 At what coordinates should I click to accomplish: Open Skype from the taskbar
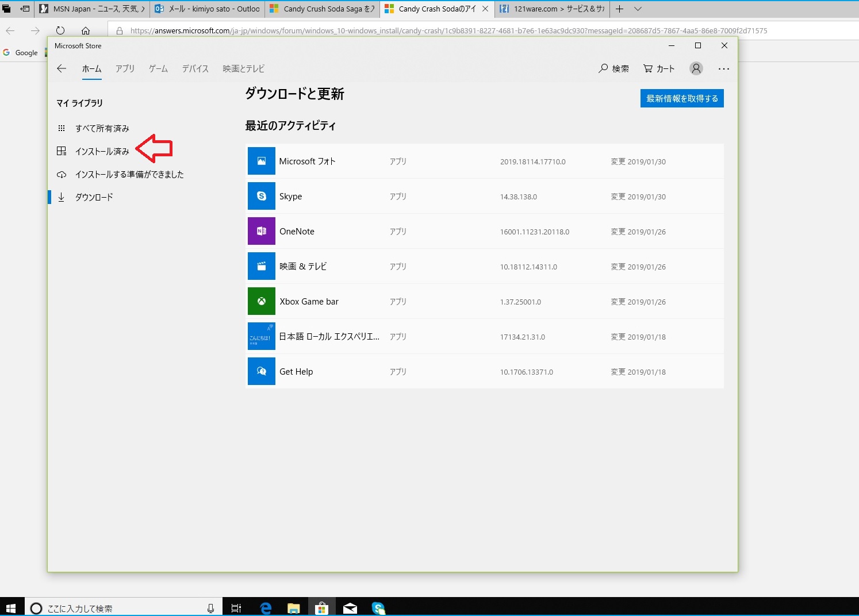pos(378,608)
